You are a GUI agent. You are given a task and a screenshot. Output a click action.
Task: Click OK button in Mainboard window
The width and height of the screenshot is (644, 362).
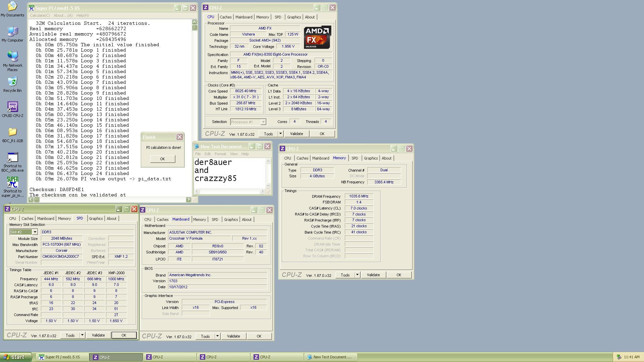259,336
